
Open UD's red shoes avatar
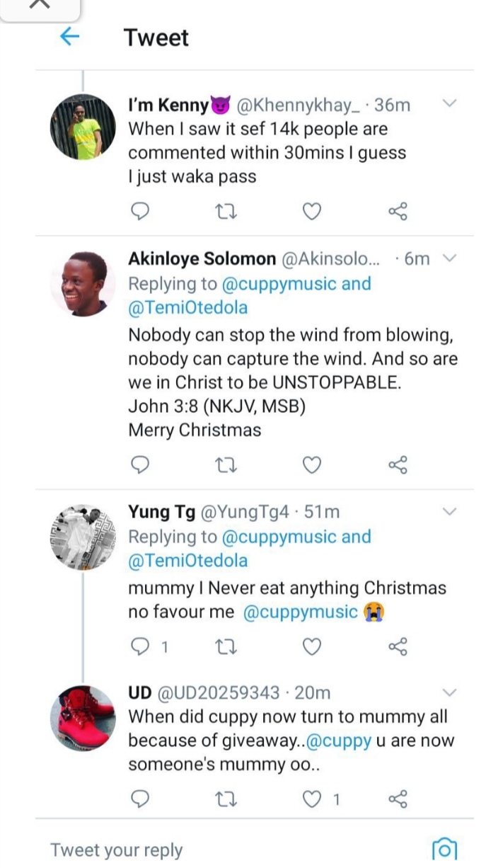point(82,716)
